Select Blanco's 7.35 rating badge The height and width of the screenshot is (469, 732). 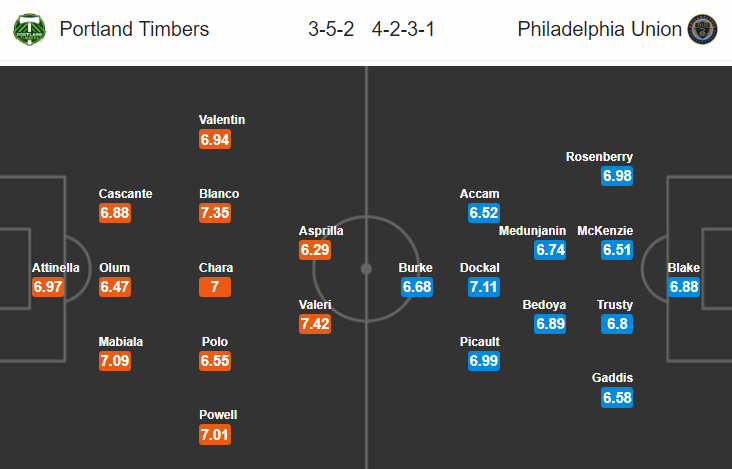click(215, 213)
